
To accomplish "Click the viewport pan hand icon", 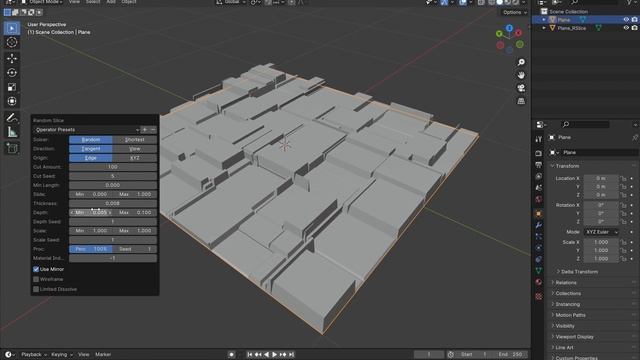I will pos(521,75).
